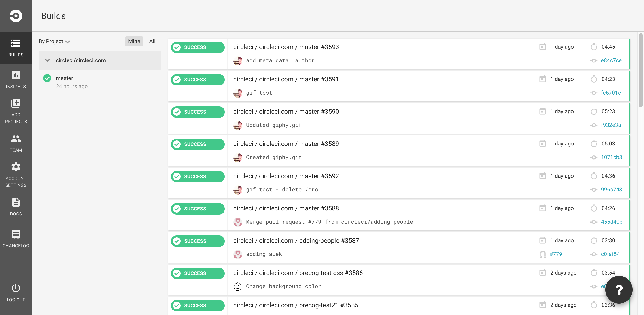Open build master #3589
This screenshot has height=315, width=644.
click(286, 144)
